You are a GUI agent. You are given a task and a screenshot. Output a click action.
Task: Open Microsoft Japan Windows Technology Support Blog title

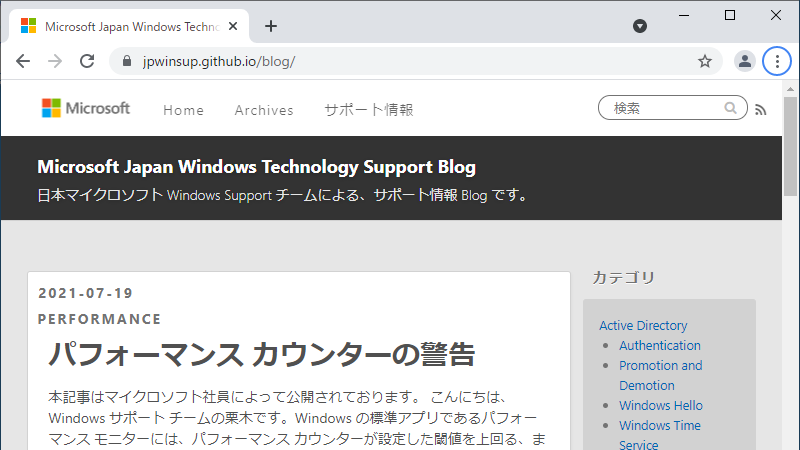(x=257, y=167)
